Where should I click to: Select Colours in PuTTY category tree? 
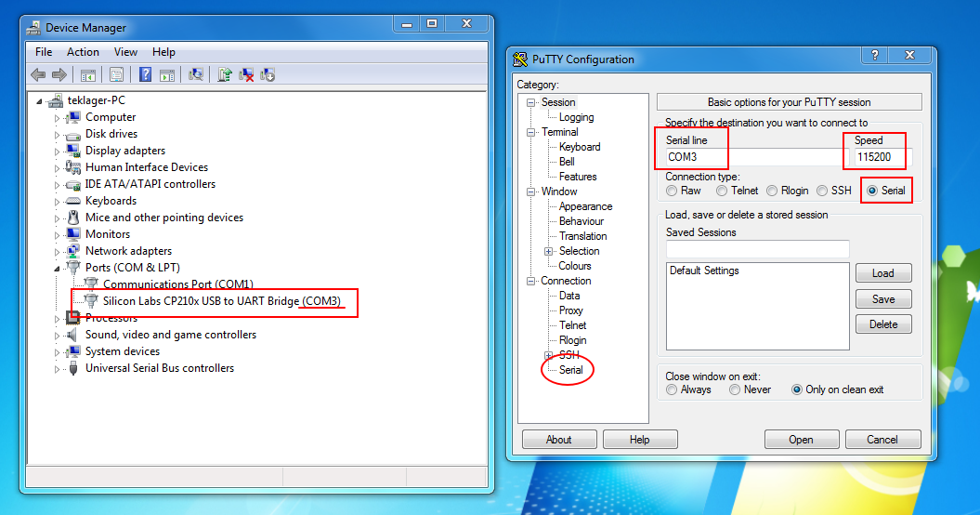click(574, 267)
